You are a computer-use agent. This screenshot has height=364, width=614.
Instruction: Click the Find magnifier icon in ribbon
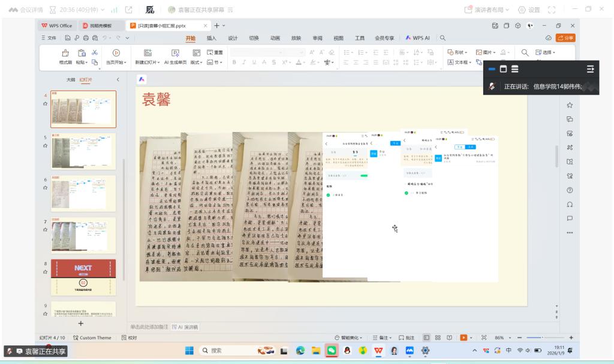[525, 53]
